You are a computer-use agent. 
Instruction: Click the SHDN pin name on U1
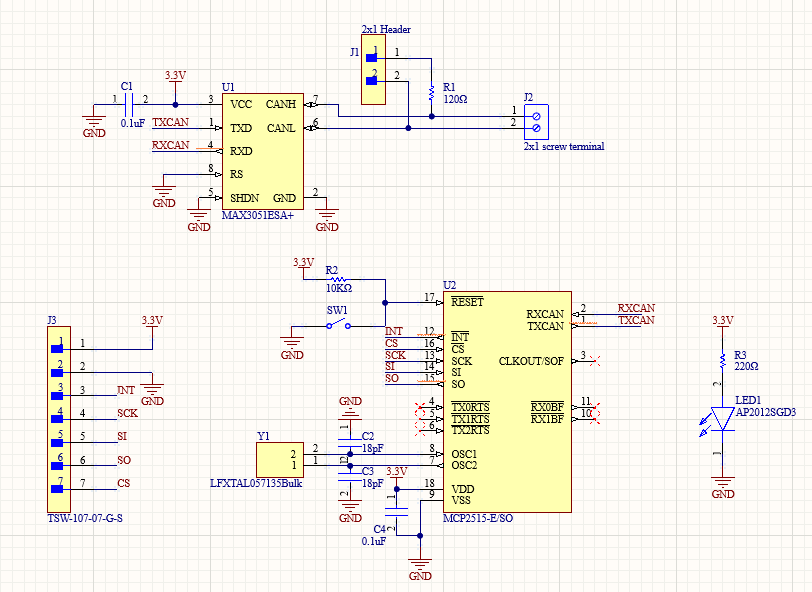coord(244,198)
